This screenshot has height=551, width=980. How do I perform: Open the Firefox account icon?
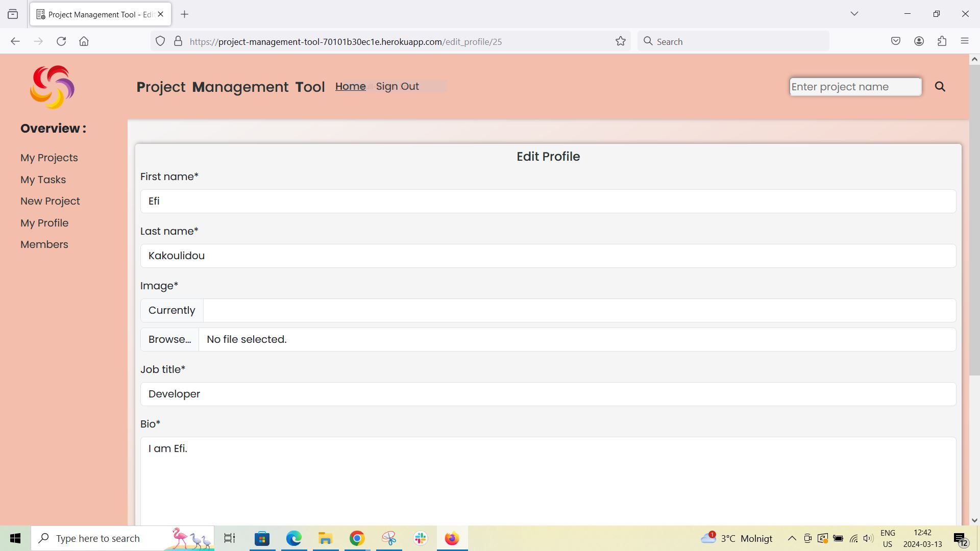coord(919,41)
